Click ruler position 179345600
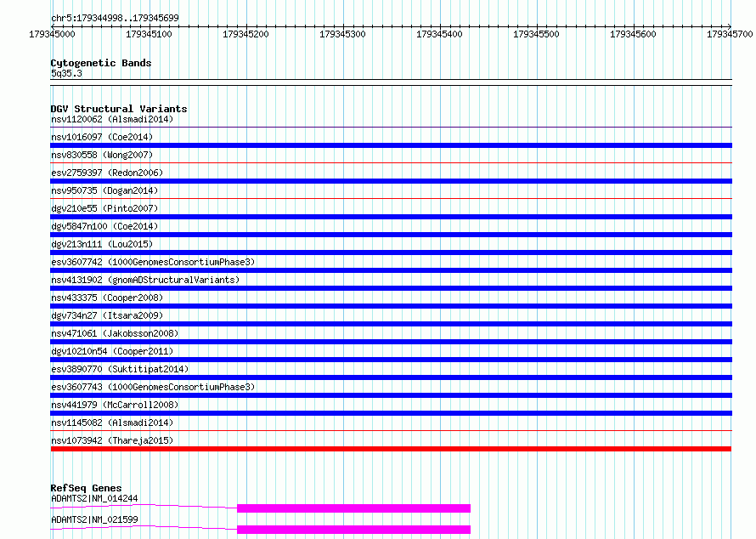 pos(633,34)
